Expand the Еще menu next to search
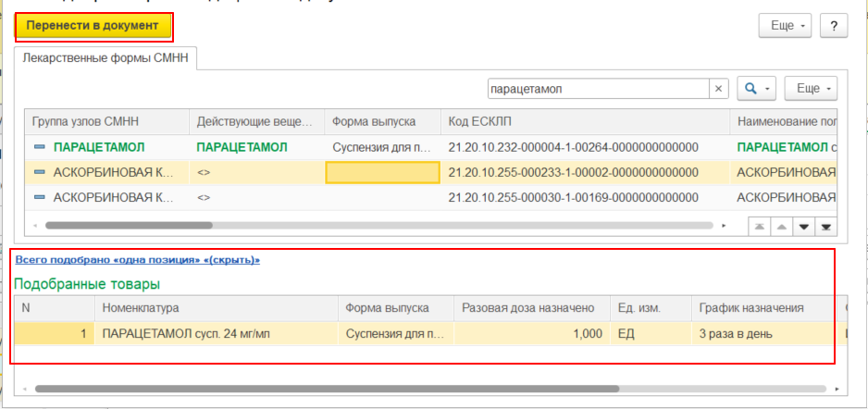Screen dimensions: 868x409 pos(811,89)
